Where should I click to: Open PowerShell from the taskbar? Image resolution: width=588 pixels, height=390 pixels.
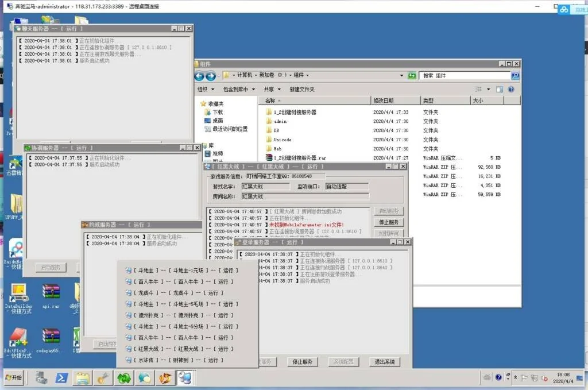[61, 377]
